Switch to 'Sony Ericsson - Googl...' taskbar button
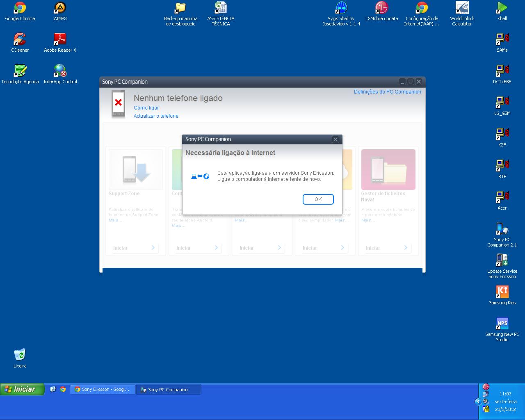 [x=103, y=390]
